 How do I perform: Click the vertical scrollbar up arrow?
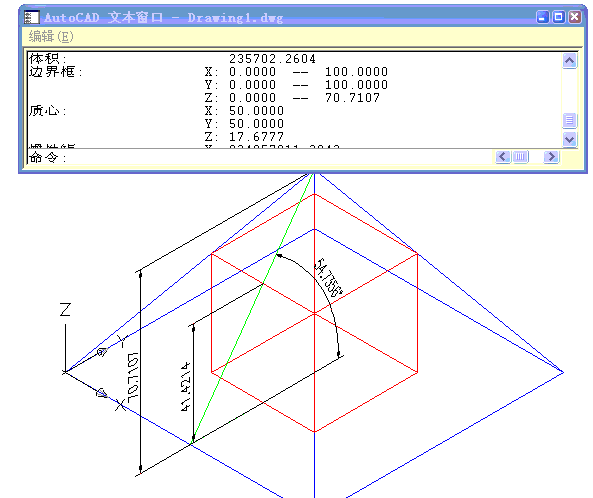point(570,61)
